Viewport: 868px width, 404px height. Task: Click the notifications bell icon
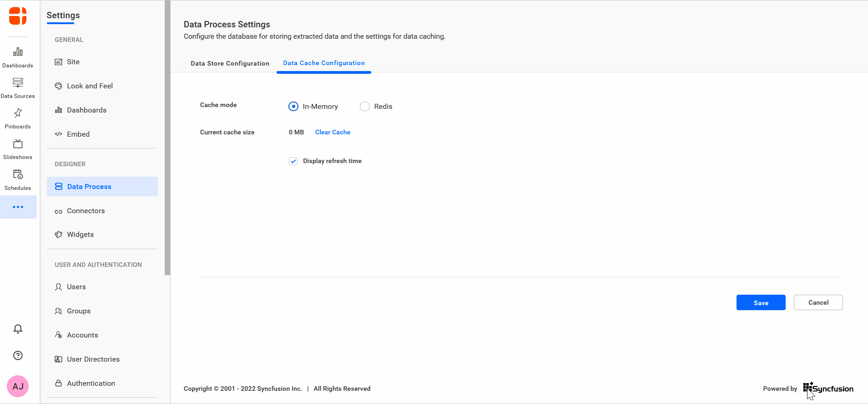coord(18,329)
